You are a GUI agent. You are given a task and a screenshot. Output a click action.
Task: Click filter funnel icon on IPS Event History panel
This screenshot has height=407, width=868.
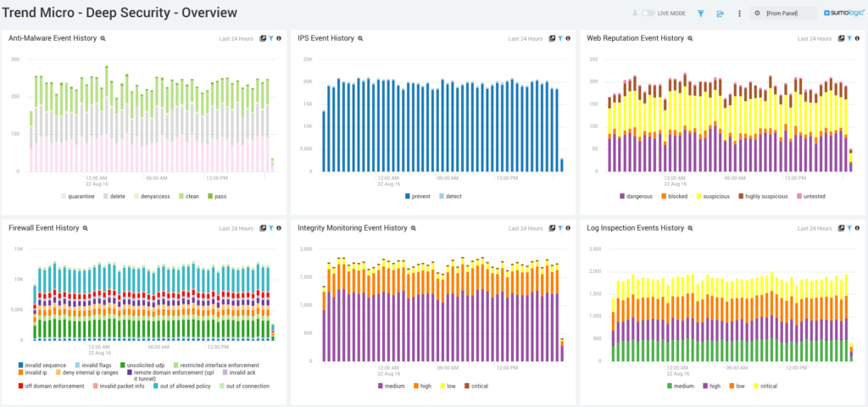tap(560, 39)
